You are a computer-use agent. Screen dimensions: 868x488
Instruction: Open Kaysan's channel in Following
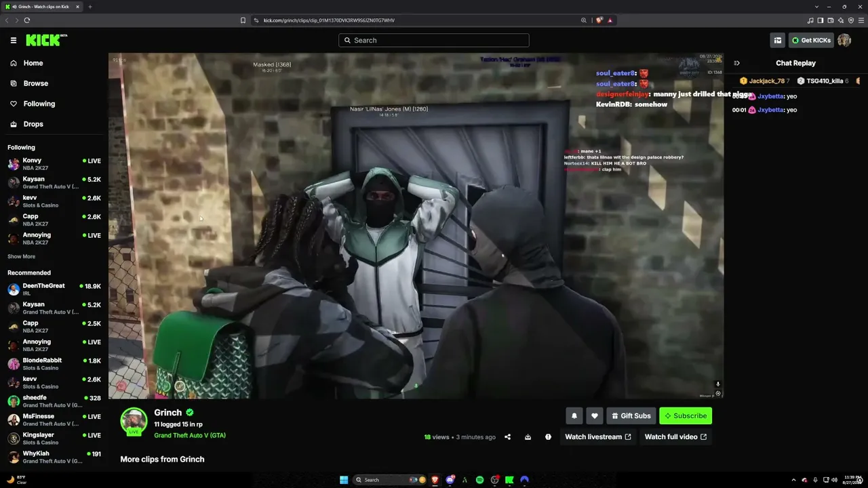click(54, 182)
